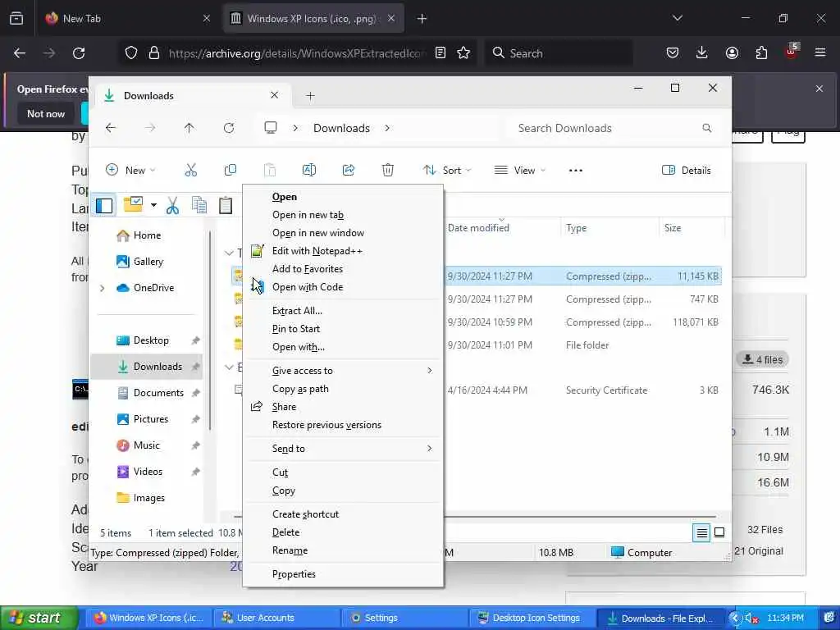Click the Paste icon in Explorer command bar

tap(269, 171)
